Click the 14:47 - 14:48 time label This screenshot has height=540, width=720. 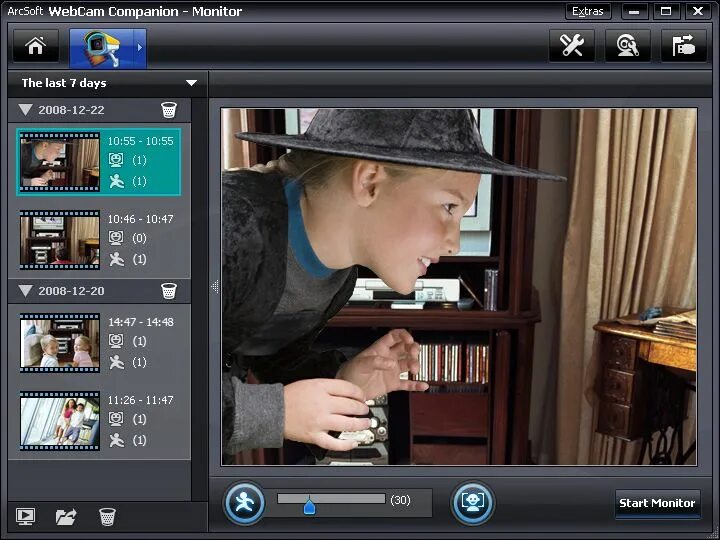tap(141, 322)
